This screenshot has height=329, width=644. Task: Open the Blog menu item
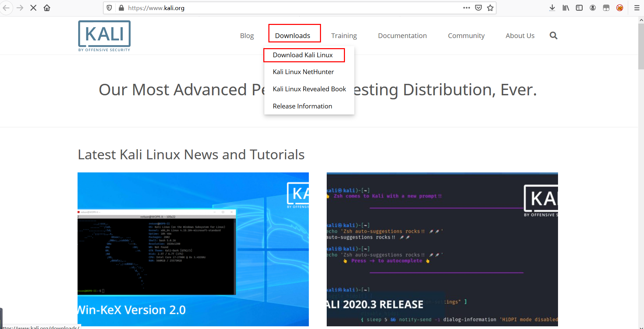coord(247,36)
